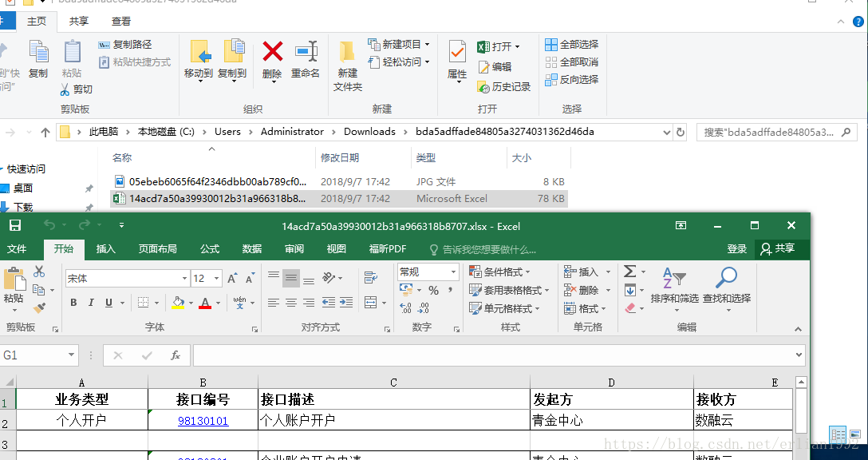Click Orientation angled text icon
This screenshot has width=868, height=460.
329,278
